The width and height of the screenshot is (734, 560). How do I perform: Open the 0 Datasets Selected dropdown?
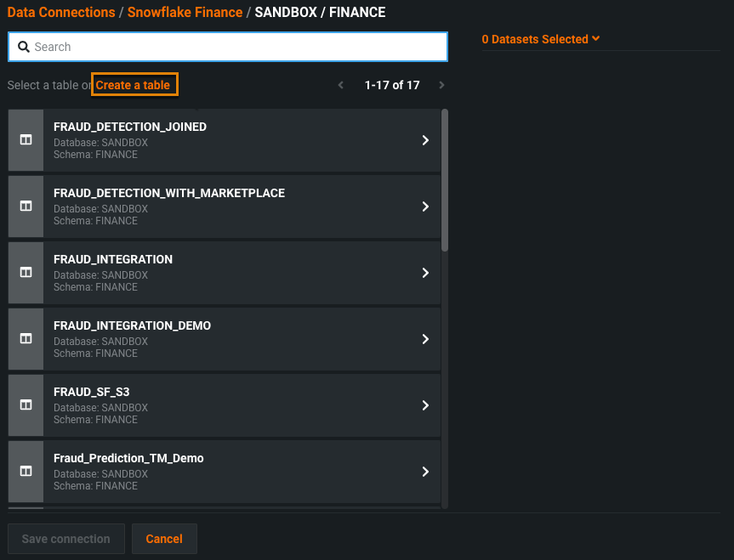click(x=541, y=39)
